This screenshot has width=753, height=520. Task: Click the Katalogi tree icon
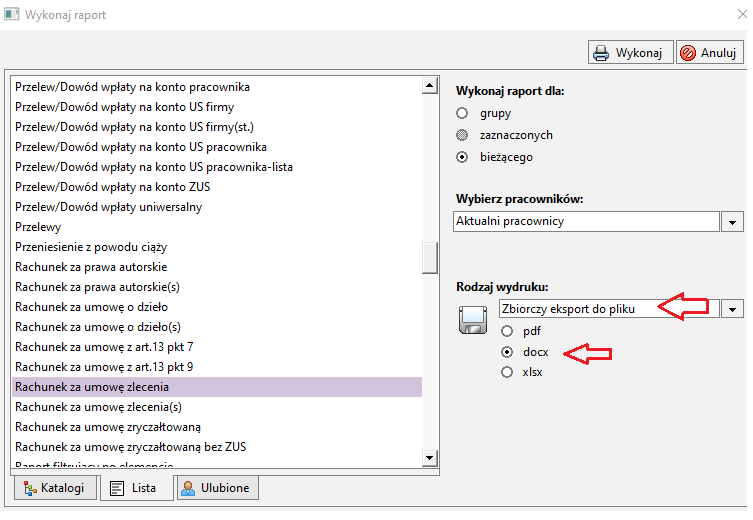[x=30, y=488]
